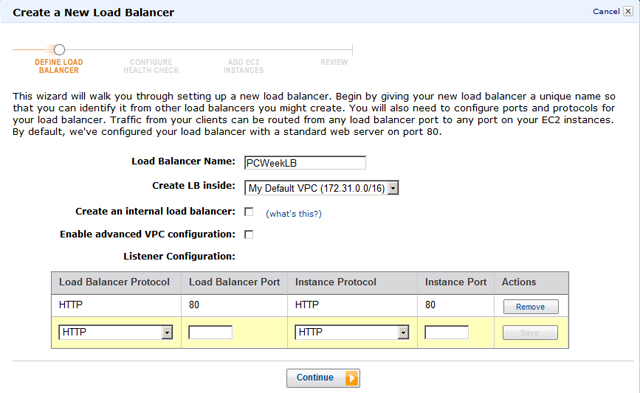This screenshot has width=640, height=393.
Task: Focus the Load Balancer Name field
Action: point(305,163)
